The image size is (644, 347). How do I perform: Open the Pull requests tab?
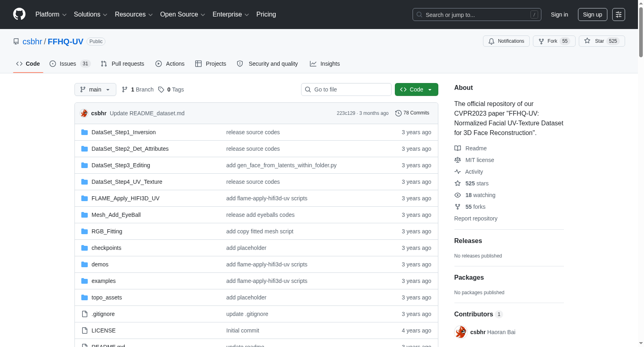(x=122, y=64)
